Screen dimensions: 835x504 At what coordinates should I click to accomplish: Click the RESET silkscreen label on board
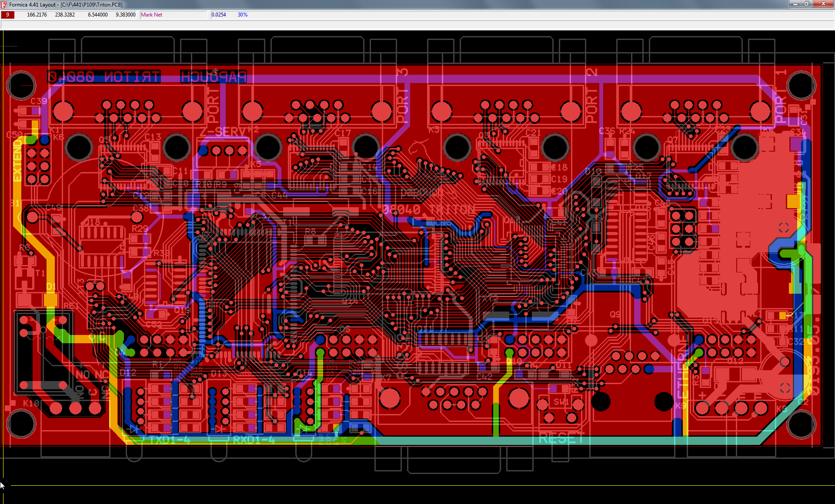pos(561,438)
